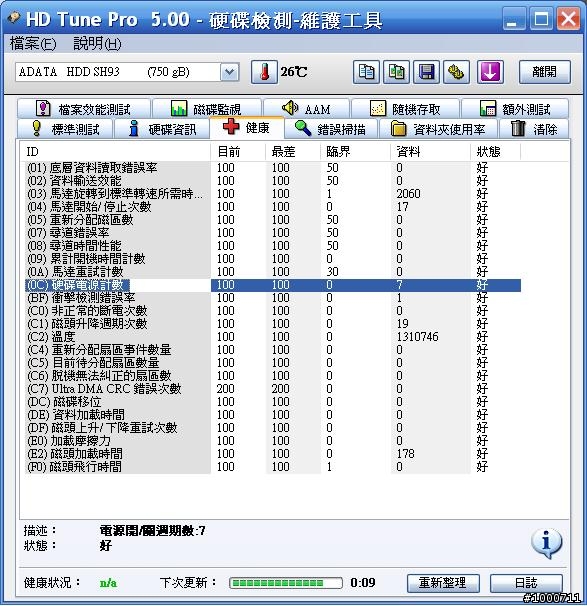This screenshot has height=606, width=587.
Task: Select highlighted row (0C) 硬碟電源計數
Action: coord(273,285)
